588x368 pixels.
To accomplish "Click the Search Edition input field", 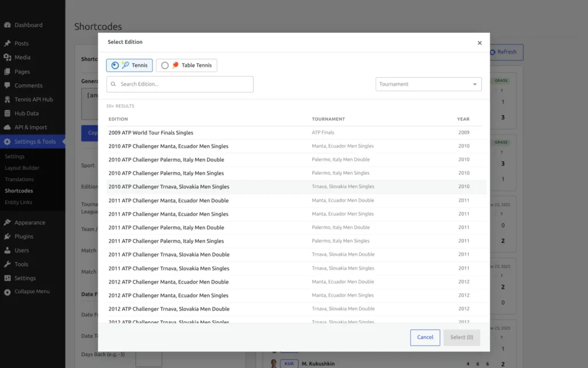I will pyautogui.click(x=180, y=84).
